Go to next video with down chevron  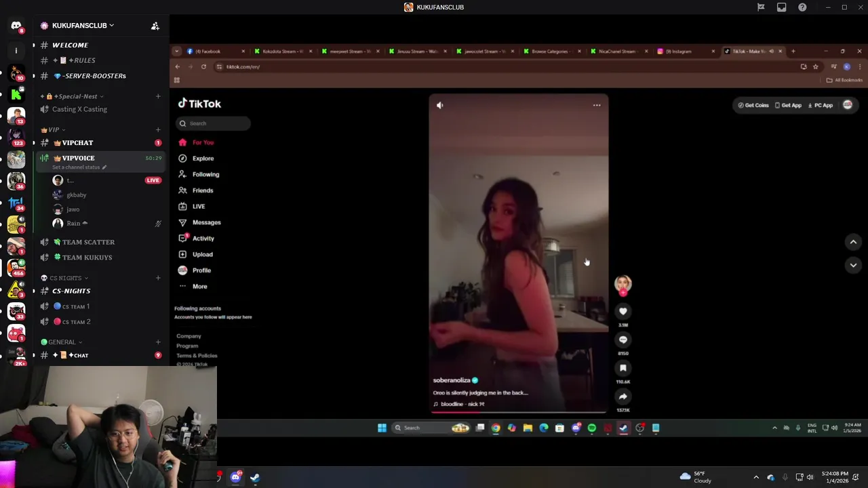pyautogui.click(x=853, y=265)
